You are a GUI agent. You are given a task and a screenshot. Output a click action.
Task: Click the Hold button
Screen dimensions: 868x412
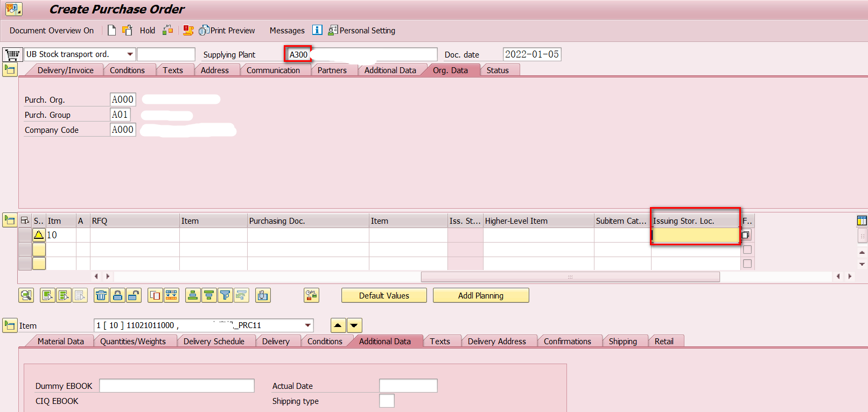[148, 31]
